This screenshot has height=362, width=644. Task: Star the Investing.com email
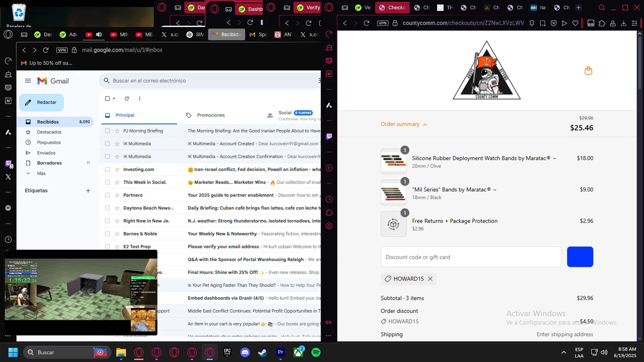[117, 169]
